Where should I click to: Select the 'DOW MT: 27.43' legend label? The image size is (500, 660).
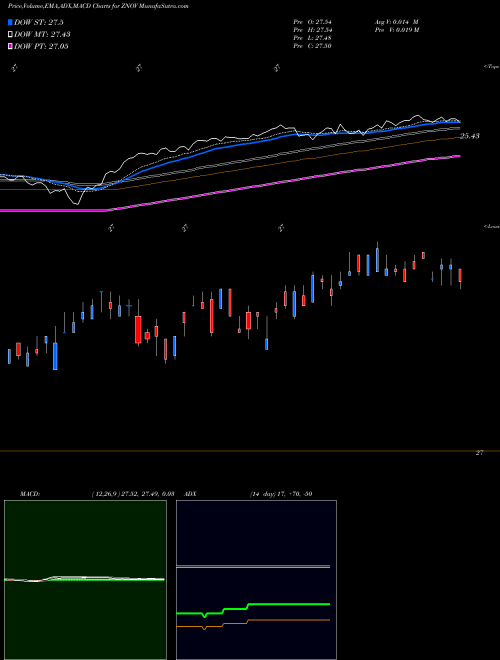click(x=42, y=35)
